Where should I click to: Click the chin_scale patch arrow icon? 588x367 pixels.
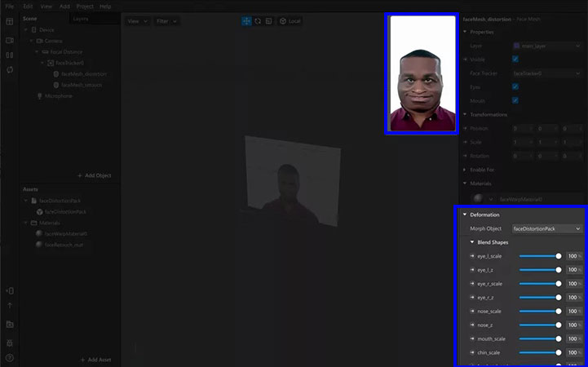pyautogui.click(x=472, y=352)
